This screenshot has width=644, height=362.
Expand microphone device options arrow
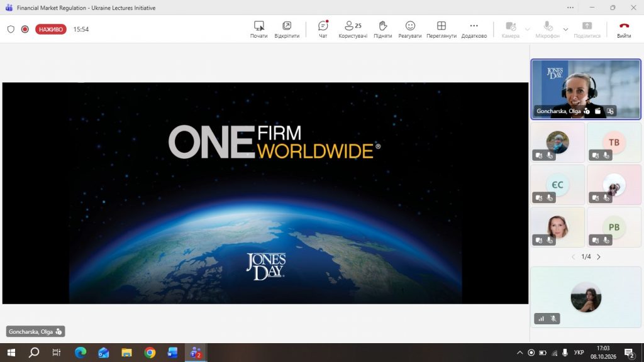[x=565, y=30]
